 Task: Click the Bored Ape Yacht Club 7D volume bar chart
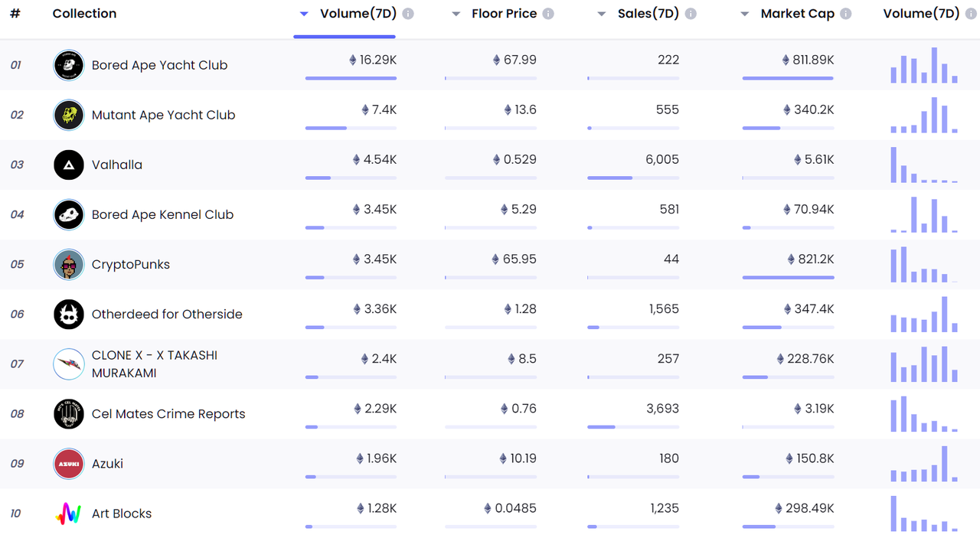tap(924, 65)
